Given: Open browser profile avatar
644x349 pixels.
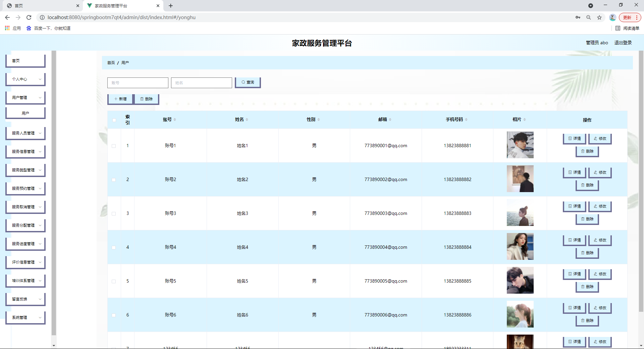Looking at the screenshot, I should [x=612, y=17].
